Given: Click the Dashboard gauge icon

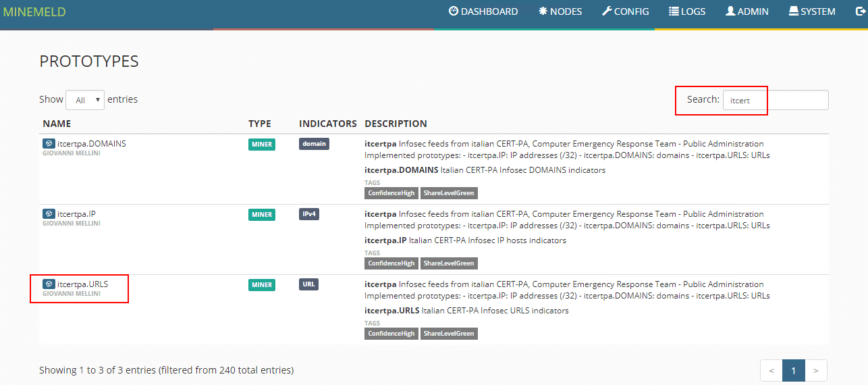Looking at the screenshot, I should (x=454, y=11).
